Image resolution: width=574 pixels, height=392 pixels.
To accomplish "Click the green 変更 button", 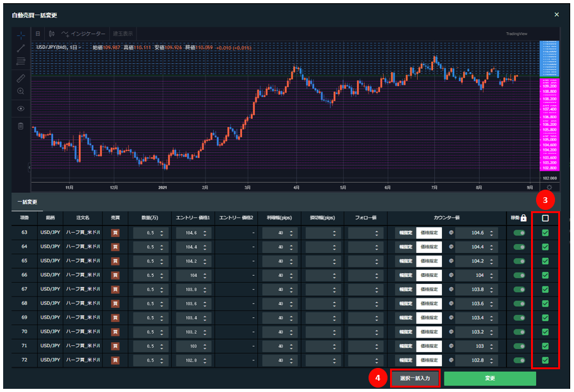I will (490, 379).
